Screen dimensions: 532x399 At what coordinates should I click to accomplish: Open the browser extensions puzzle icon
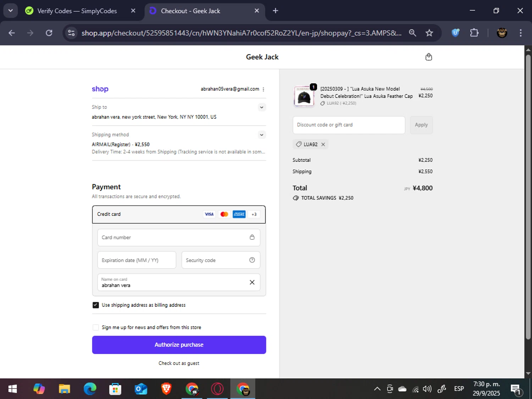coord(474,33)
